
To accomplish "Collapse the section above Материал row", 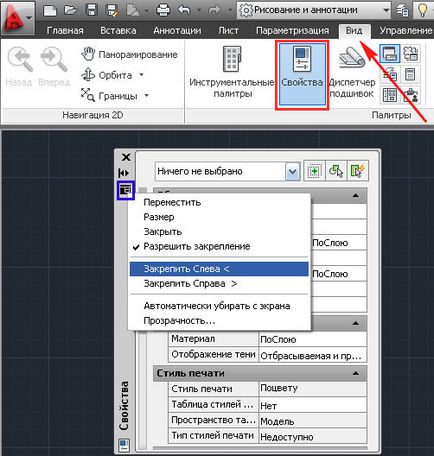I will point(356,323).
